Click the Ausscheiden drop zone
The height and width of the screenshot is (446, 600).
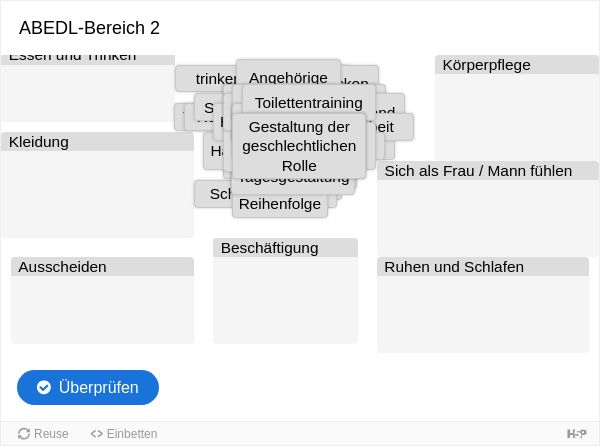pos(102,300)
